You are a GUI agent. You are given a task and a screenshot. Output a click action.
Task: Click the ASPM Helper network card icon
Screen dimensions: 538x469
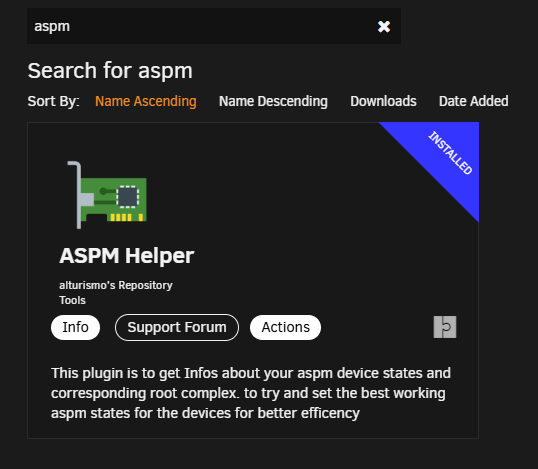(107, 195)
